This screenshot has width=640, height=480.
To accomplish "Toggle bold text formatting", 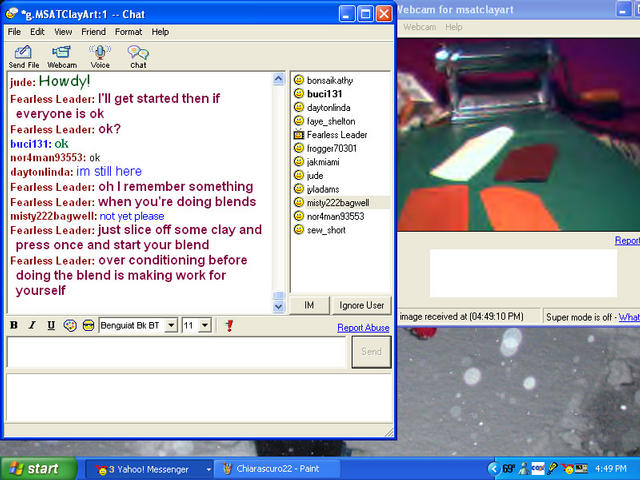I will click(x=14, y=325).
